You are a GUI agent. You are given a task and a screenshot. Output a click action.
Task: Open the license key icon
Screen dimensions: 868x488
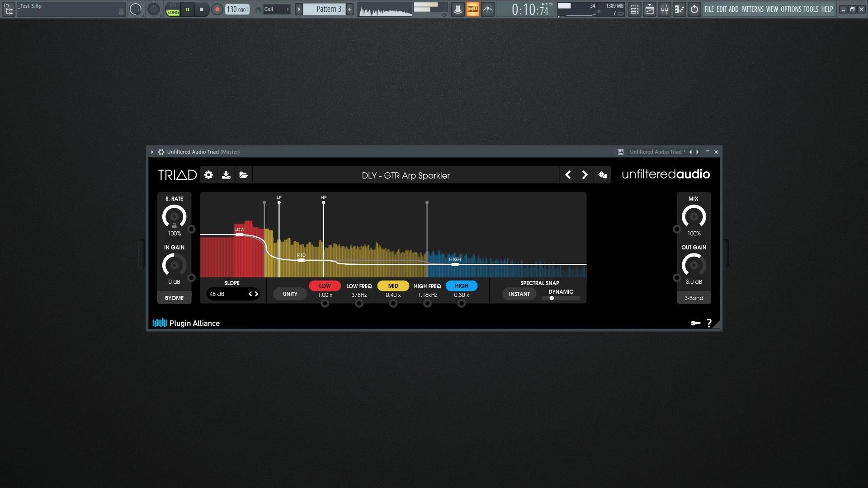click(695, 323)
